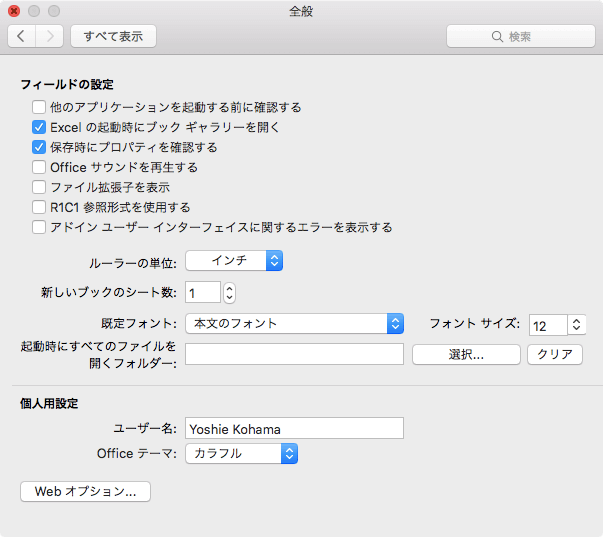The width and height of the screenshot is (603, 537).
Task: Open the Office テーマ dropdown
Action: (x=242, y=454)
